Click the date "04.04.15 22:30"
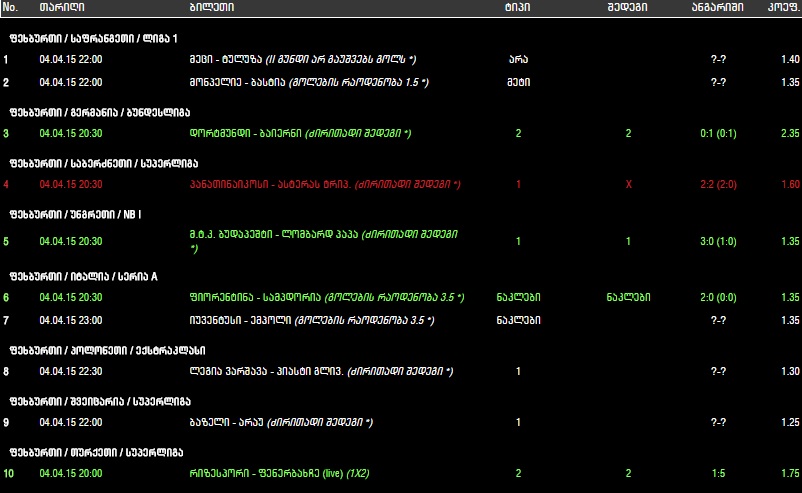Viewport: 802px width, 493px height. [71, 371]
